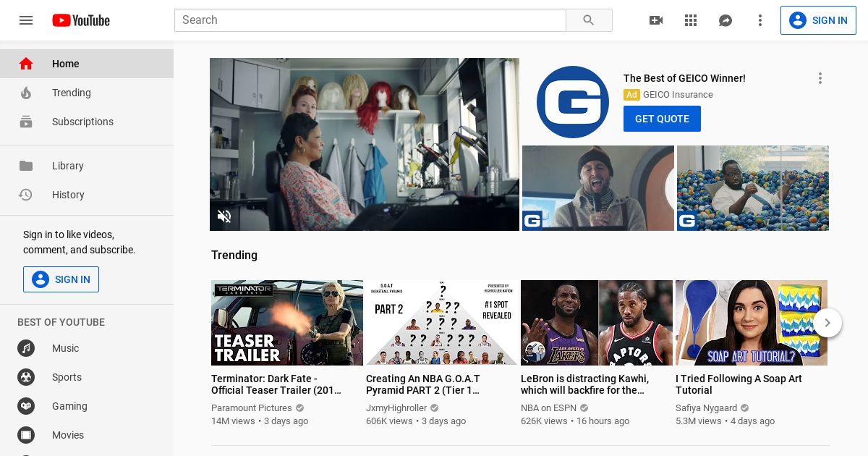Select Home in the sidebar

[x=87, y=64]
